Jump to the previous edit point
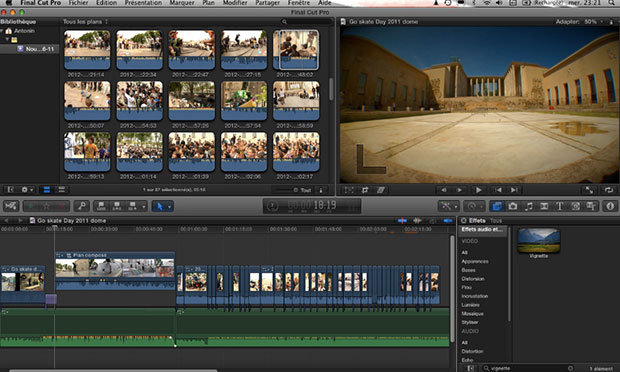620x372 pixels. (x=499, y=190)
